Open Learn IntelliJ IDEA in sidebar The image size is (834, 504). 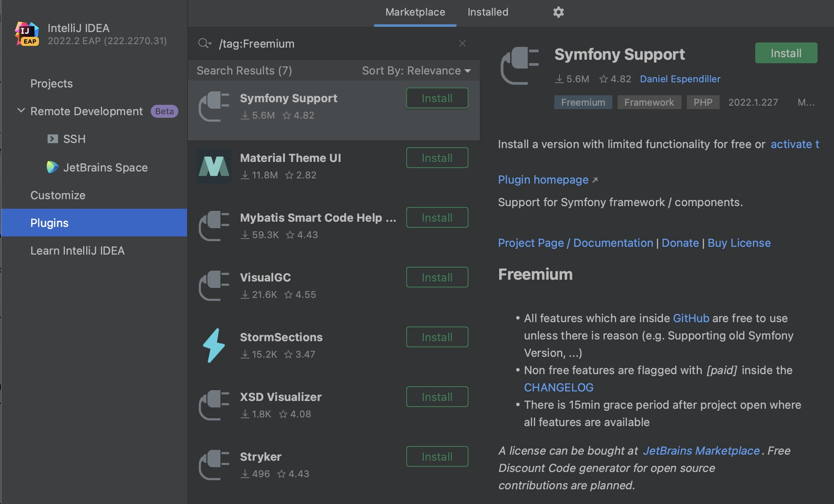[78, 251]
